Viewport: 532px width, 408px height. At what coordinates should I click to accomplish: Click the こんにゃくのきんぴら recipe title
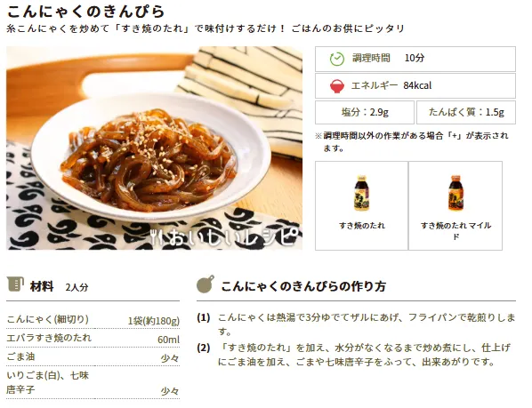point(85,12)
